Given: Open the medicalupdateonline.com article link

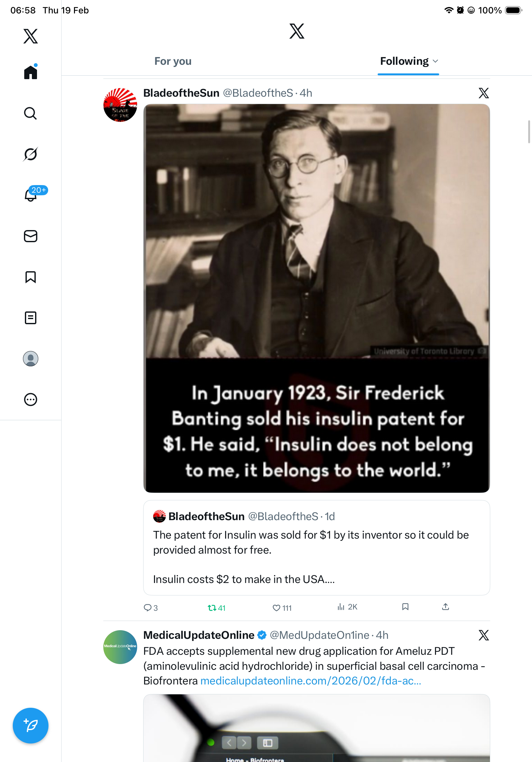Looking at the screenshot, I should (x=310, y=681).
